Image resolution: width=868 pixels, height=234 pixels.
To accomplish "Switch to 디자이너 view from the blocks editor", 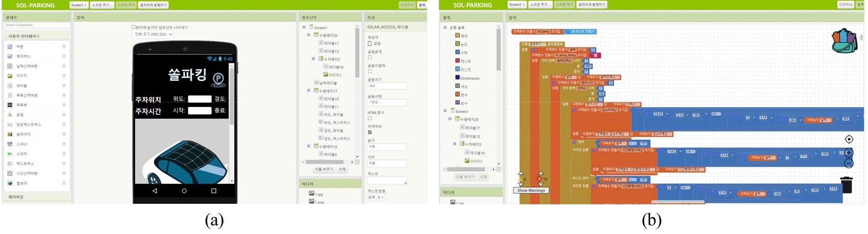I will pos(845,5).
